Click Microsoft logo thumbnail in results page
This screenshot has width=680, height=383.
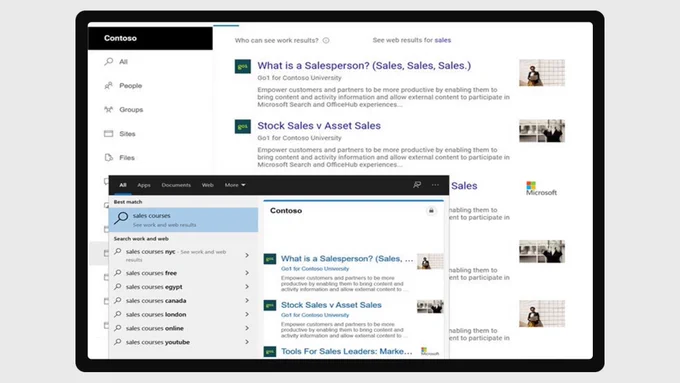click(x=541, y=189)
